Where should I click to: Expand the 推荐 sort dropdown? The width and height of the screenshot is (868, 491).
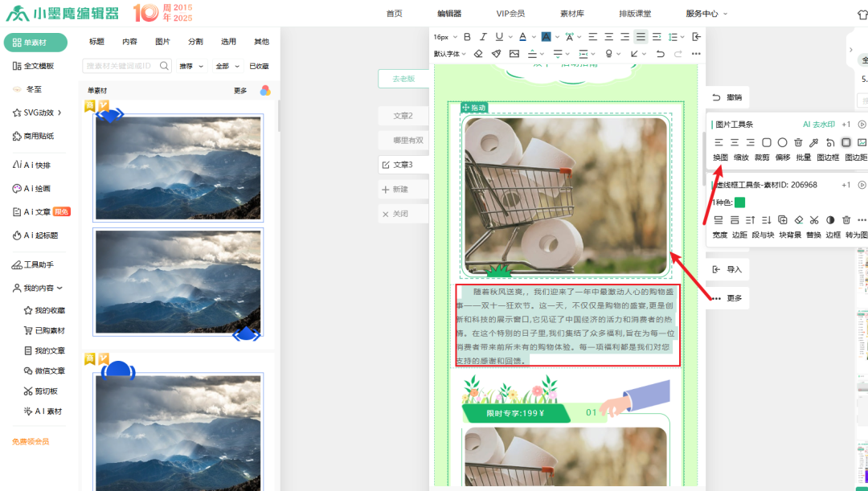(x=191, y=66)
